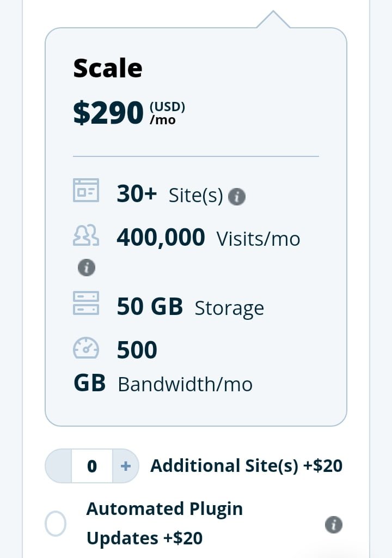Viewport: 392px width, 558px height.
Task: Click the visitors people icon
Action: pos(86,235)
